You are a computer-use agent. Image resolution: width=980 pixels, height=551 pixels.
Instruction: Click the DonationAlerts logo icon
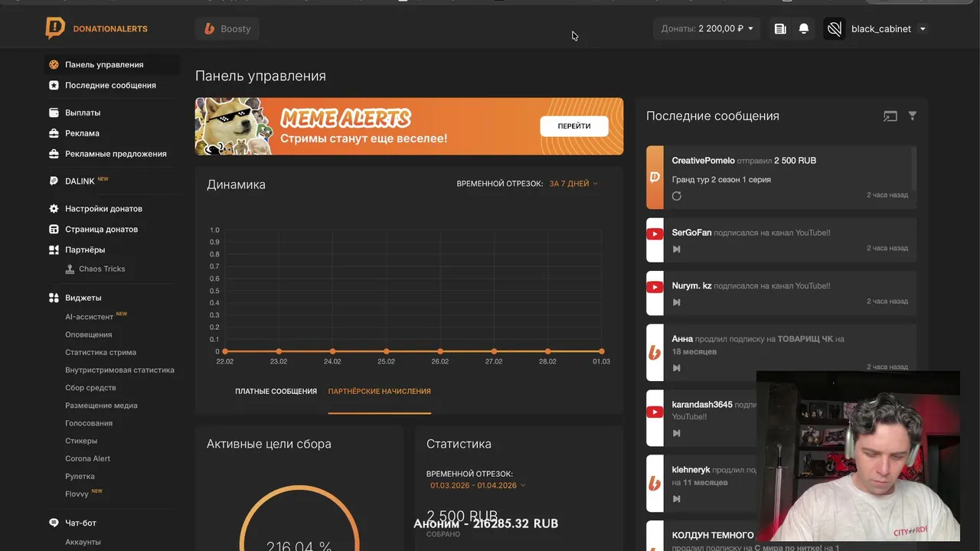pyautogui.click(x=55, y=28)
